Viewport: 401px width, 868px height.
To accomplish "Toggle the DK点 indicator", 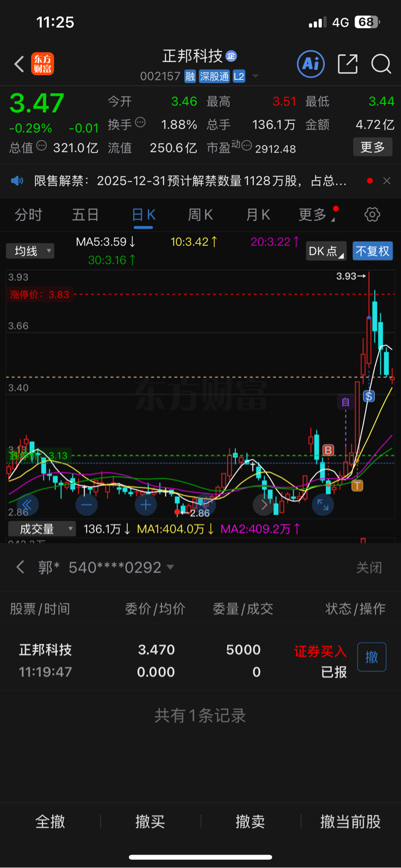I will pyautogui.click(x=326, y=251).
